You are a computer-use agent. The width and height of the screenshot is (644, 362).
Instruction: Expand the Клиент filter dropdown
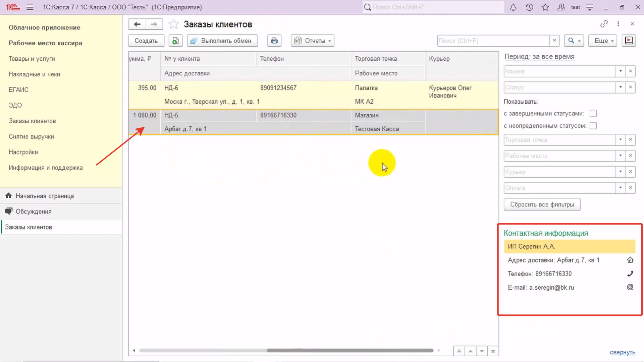[621, 71]
